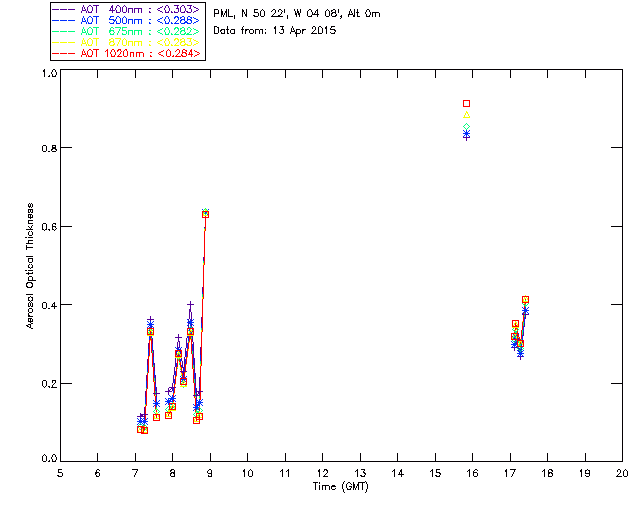Screen dimensions: 640x512
Task: Click the red square marker at 0.41 near 17.4
Action: coord(525,300)
